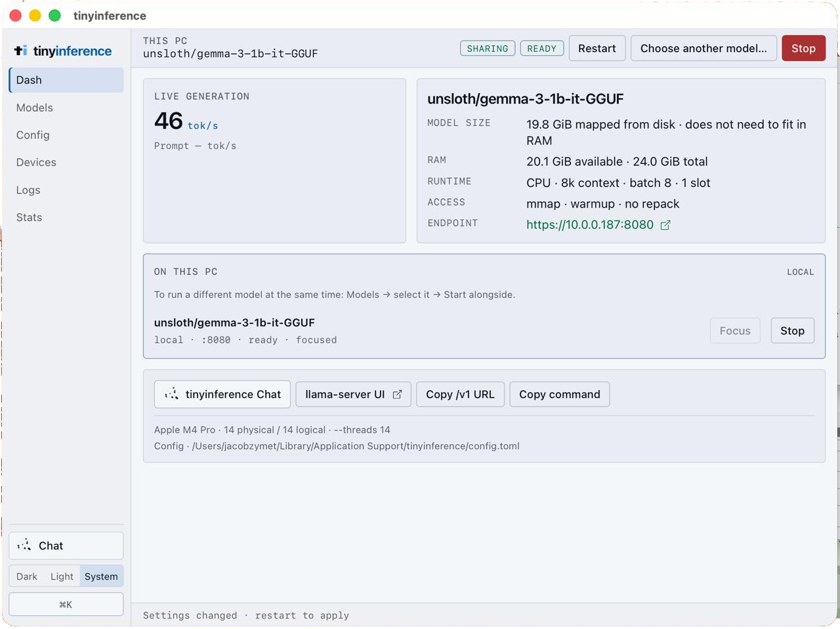Click the '20.1 GiB available · 24.0 GiB total' value

coord(617,162)
